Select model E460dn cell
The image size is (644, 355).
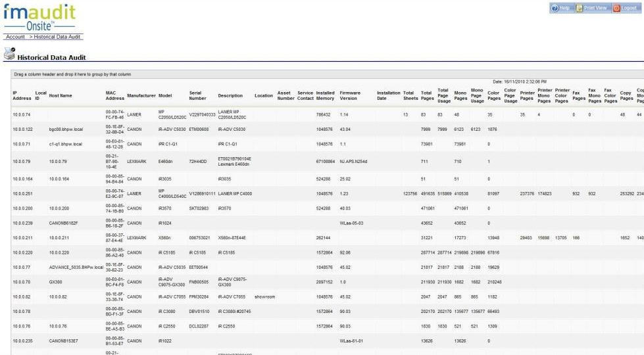164,162
